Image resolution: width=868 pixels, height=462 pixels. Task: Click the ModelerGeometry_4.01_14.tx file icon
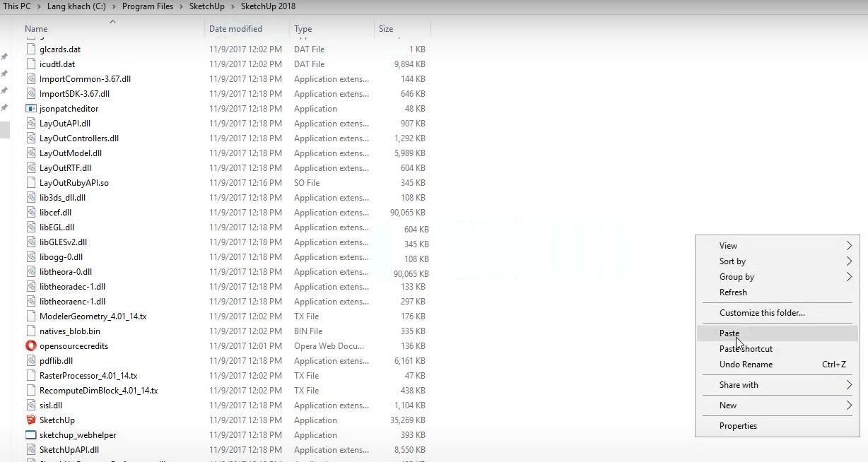click(30, 316)
